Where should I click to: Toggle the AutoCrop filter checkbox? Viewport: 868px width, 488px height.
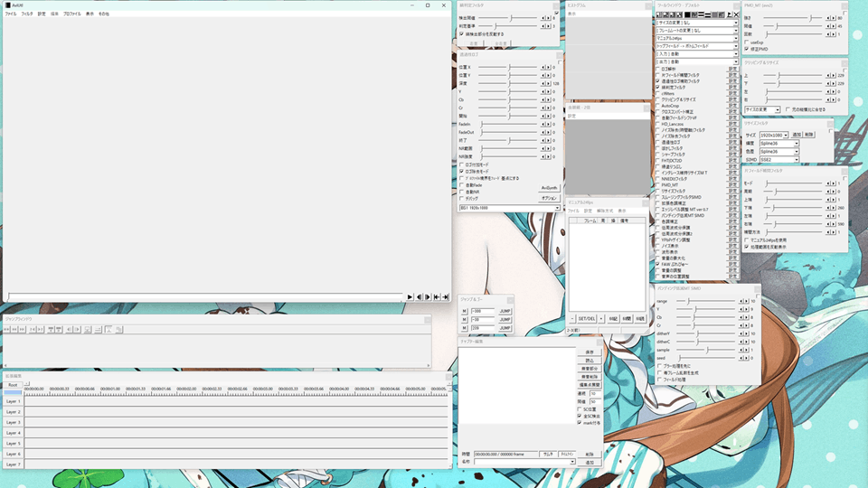click(x=658, y=106)
